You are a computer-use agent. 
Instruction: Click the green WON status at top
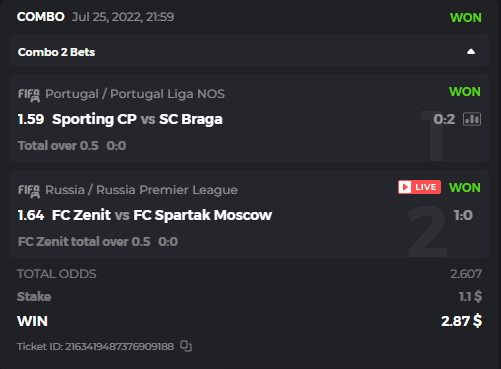coord(466,17)
